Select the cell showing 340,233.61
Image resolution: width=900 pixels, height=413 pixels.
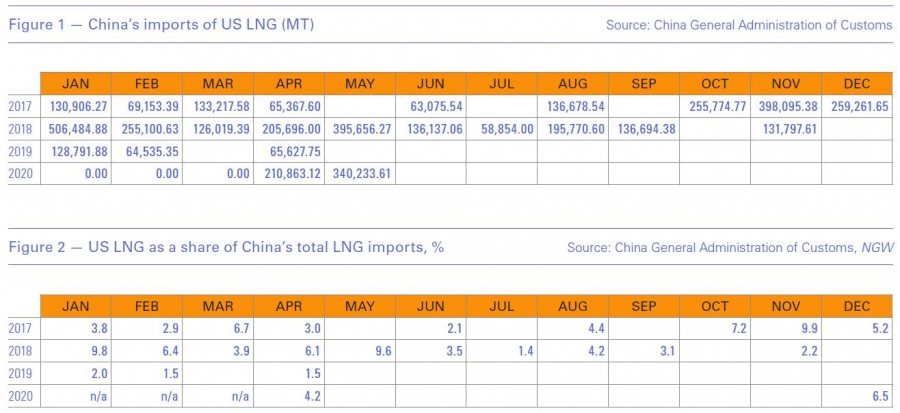(359, 174)
